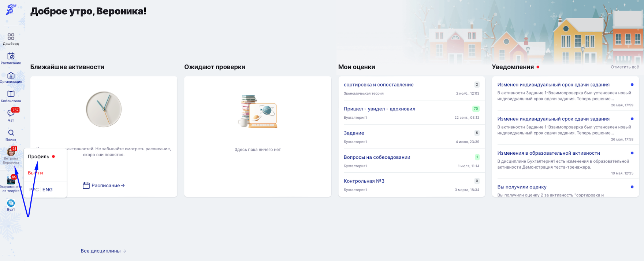This screenshot has width=644, height=261.
Task: Select Выйти in the popup menu
Action: point(36,173)
